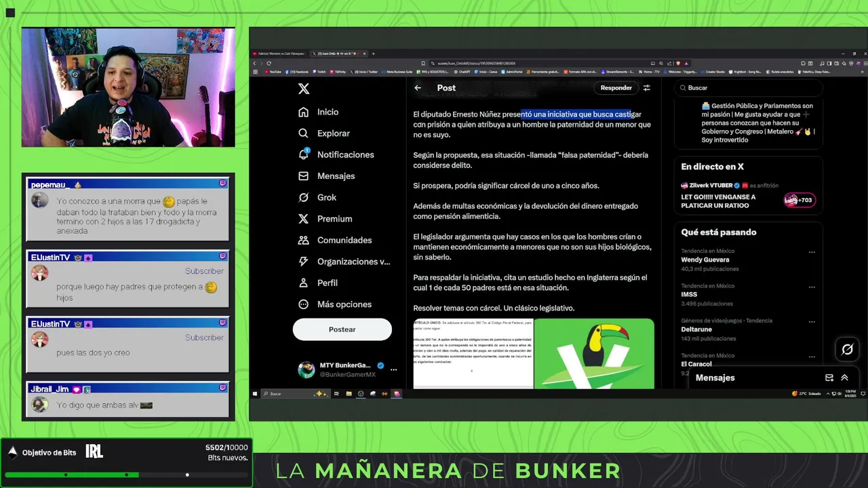This screenshot has width=868, height=488.
Task: Click the X logo in the sidebar
Action: 304,89
